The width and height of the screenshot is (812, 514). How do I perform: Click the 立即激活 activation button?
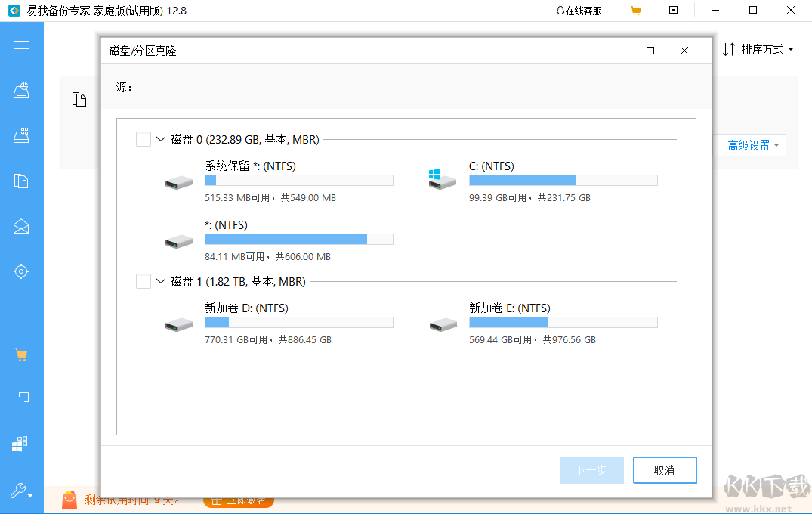pos(238,500)
